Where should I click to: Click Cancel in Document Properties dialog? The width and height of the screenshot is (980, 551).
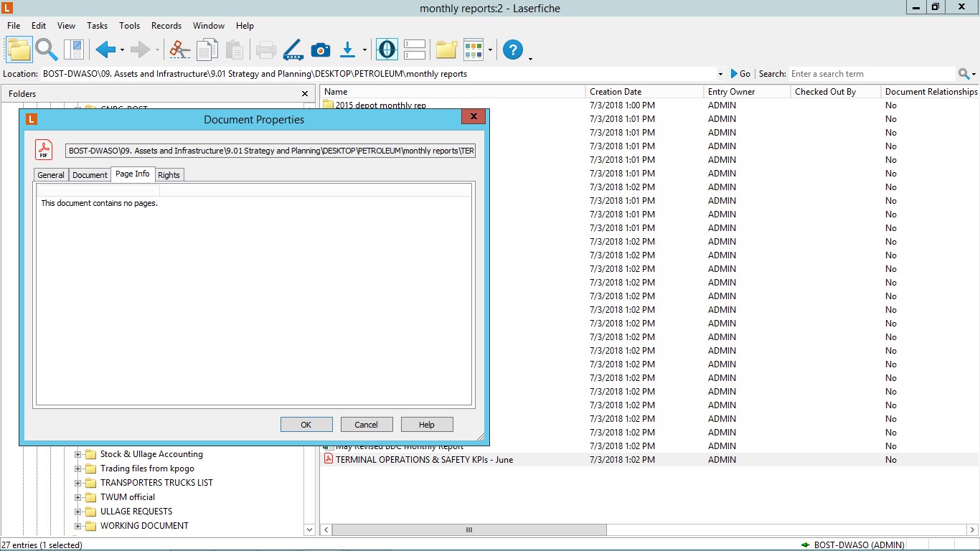(367, 425)
